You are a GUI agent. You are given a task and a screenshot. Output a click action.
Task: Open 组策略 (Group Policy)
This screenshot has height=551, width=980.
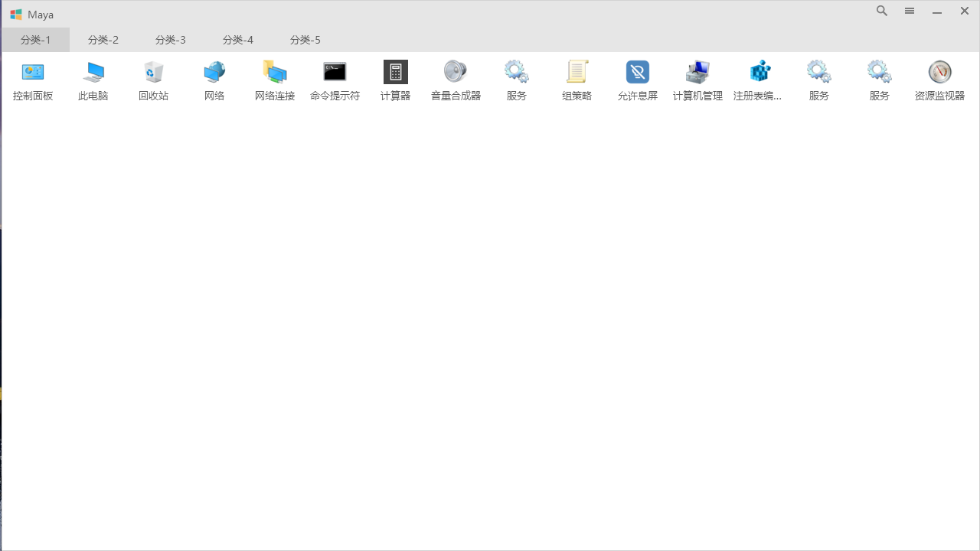coord(576,80)
